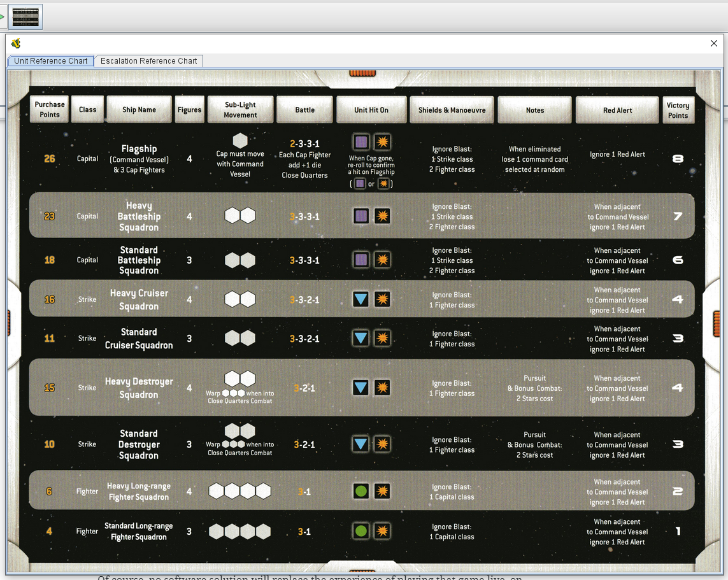This screenshot has width=728, height=580.
Task: Click the green circle icon in Heavy Long-range Fighter row
Action: [x=361, y=492]
